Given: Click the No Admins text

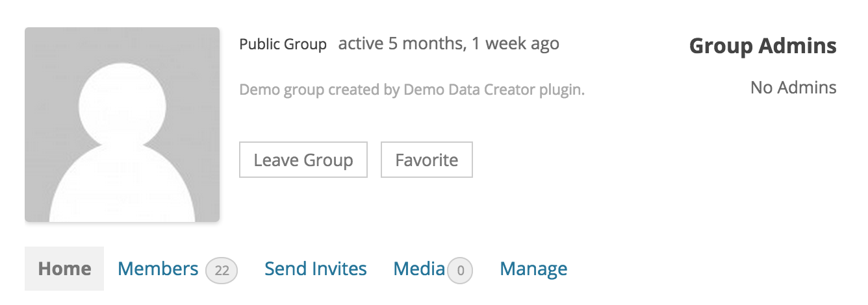Looking at the screenshot, I should 793,87.
